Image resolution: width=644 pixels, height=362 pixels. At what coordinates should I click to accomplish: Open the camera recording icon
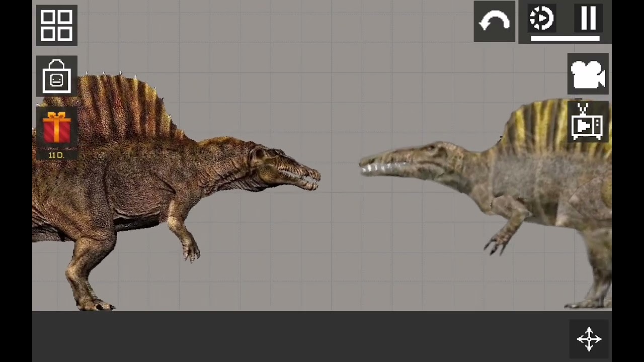coord(588,74)
